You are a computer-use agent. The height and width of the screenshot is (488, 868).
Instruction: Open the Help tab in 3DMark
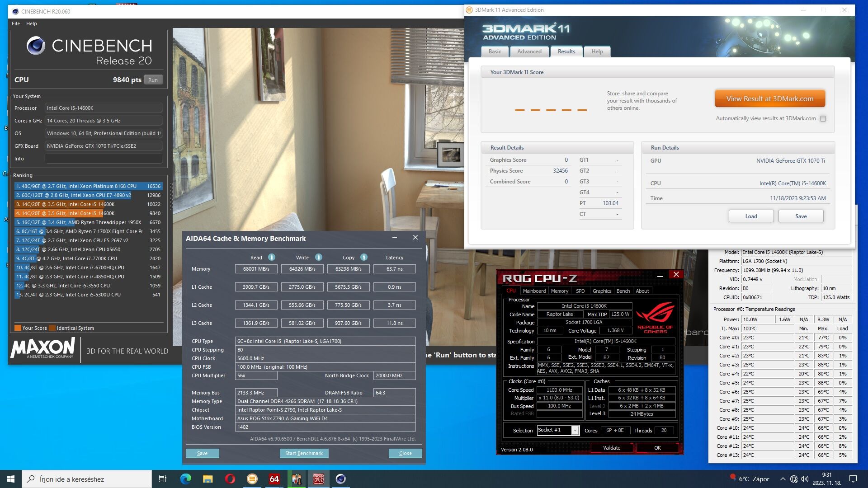pos(597,52)
